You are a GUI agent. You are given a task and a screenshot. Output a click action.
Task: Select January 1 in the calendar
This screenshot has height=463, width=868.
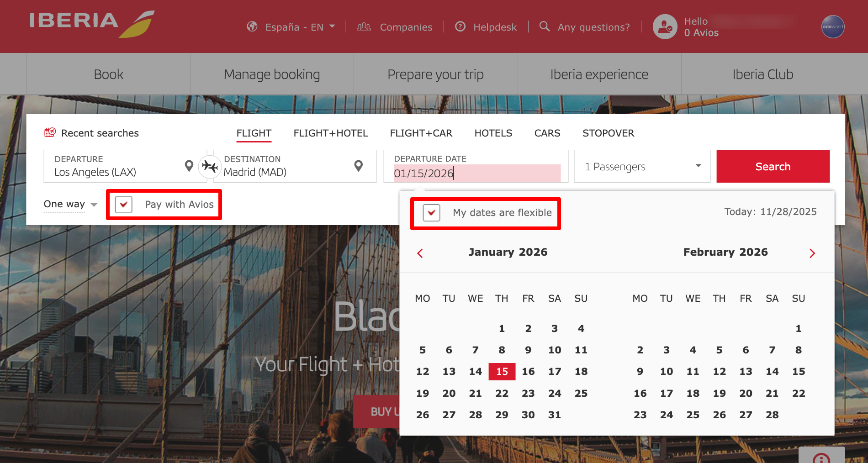[502, 328]
